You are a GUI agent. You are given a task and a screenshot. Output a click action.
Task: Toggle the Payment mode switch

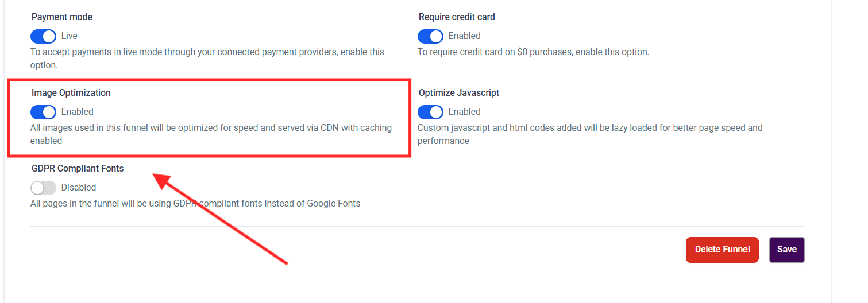(x=43, y=36)
